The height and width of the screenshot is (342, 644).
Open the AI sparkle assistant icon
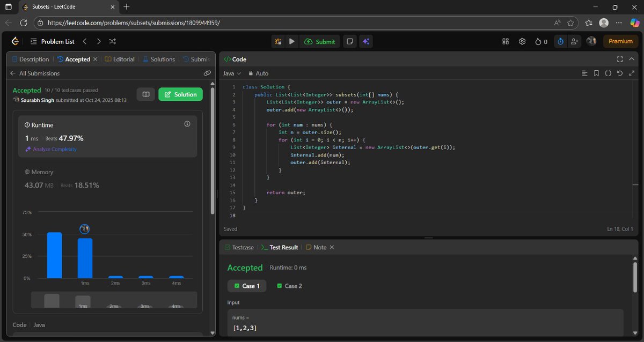(366, 41)
